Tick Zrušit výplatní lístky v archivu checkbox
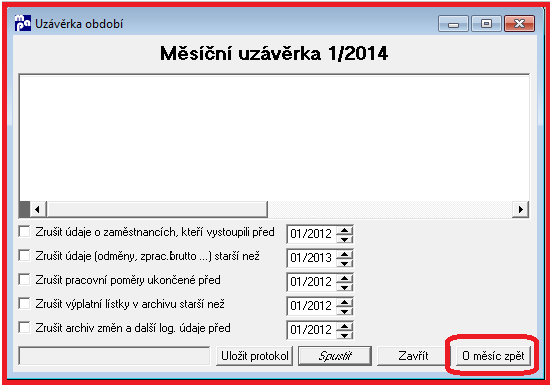This screenshot has height=385, width=550. (24, 303)
